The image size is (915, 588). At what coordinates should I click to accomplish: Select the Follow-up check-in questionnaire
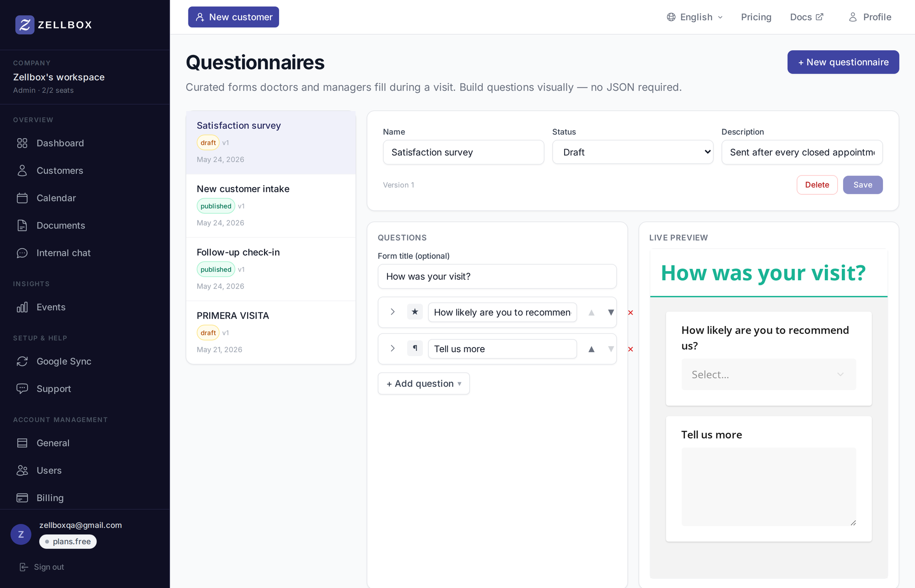271,269
